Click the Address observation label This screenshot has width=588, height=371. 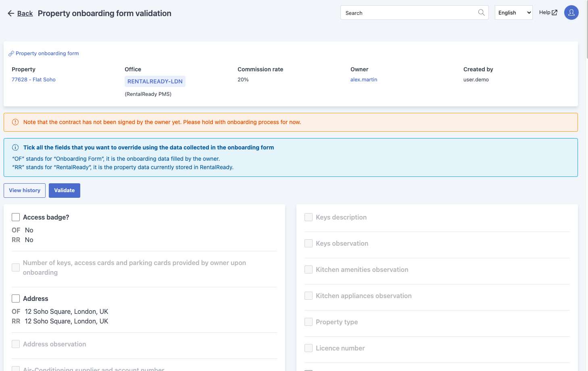click(54, 344)
